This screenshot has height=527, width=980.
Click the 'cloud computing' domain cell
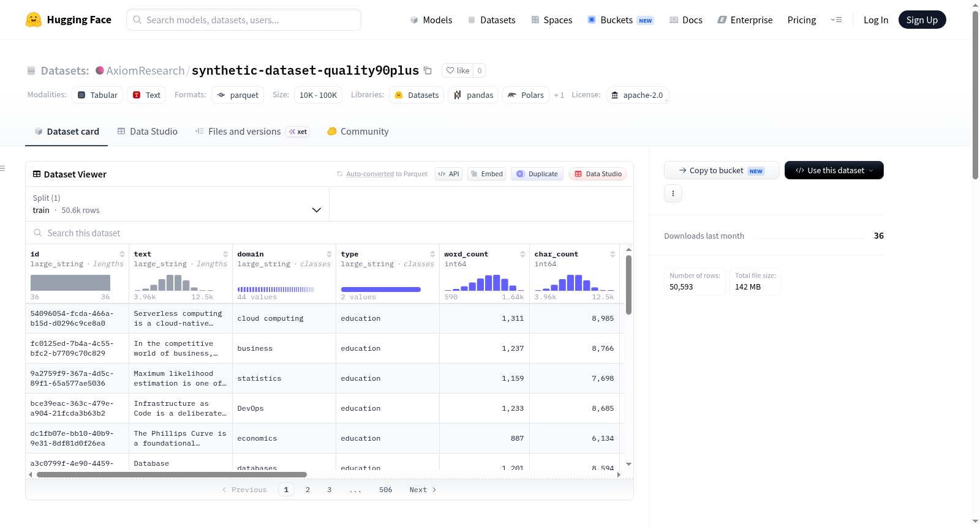(284, 318)
